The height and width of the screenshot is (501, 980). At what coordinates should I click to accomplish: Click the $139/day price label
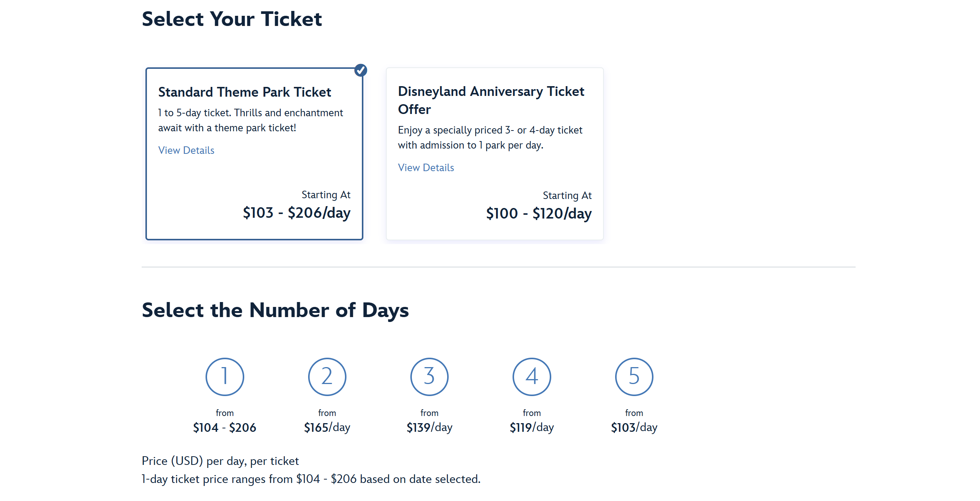[x=429, y=428]
